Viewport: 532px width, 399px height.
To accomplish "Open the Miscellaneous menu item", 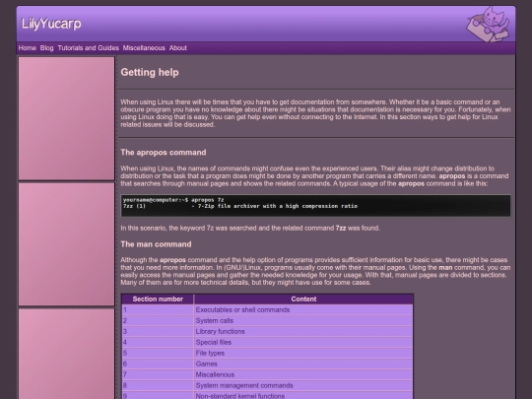I will pyautogui.click(x=144, y=48).
